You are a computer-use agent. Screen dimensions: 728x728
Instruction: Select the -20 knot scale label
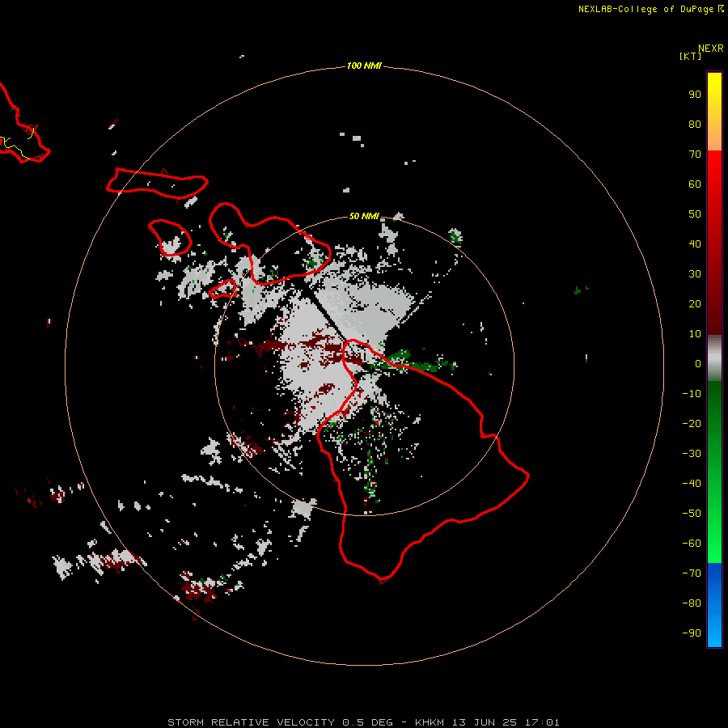pyautogui.click(x=692, y=423)
